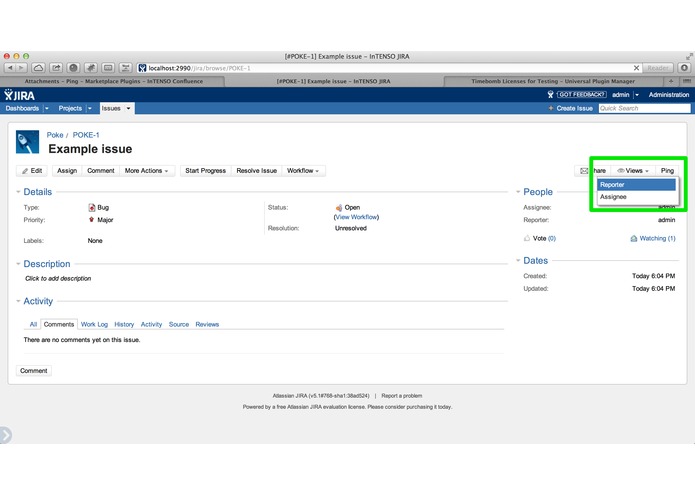Open the Work Log tab

(94, 324)
